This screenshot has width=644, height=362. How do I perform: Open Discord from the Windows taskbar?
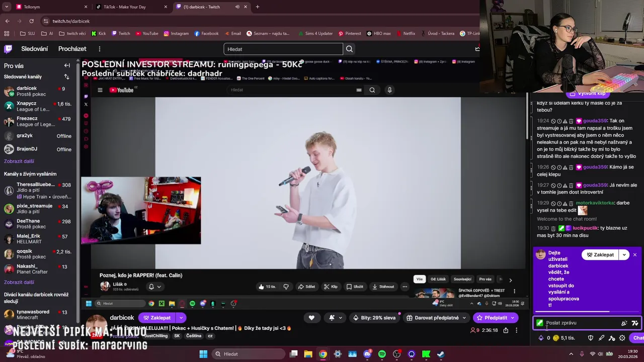(367, 354)
